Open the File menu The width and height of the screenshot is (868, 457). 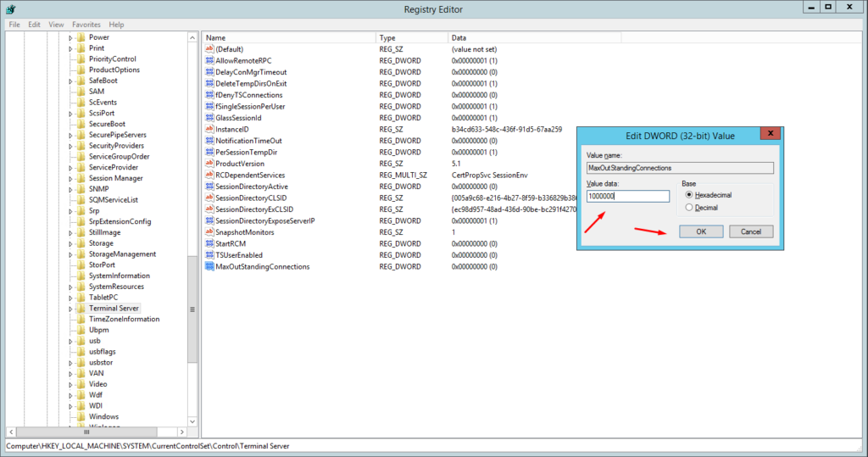(14, 25)
